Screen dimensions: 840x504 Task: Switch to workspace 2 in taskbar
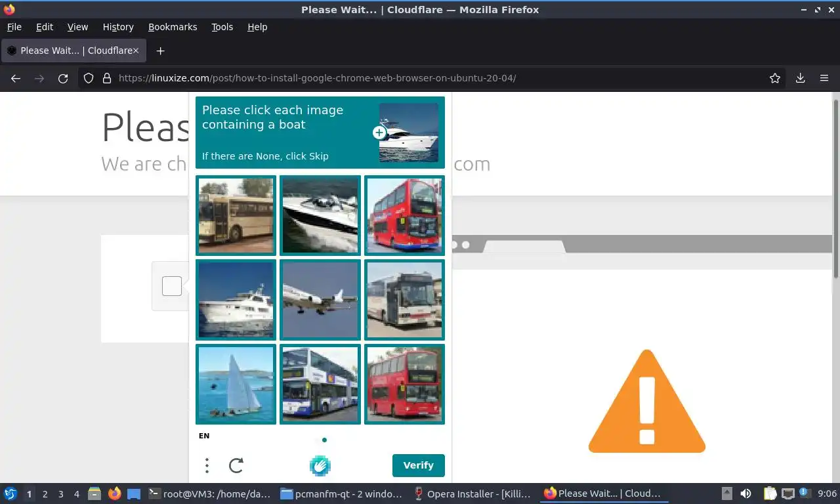[x=45, y=493]
